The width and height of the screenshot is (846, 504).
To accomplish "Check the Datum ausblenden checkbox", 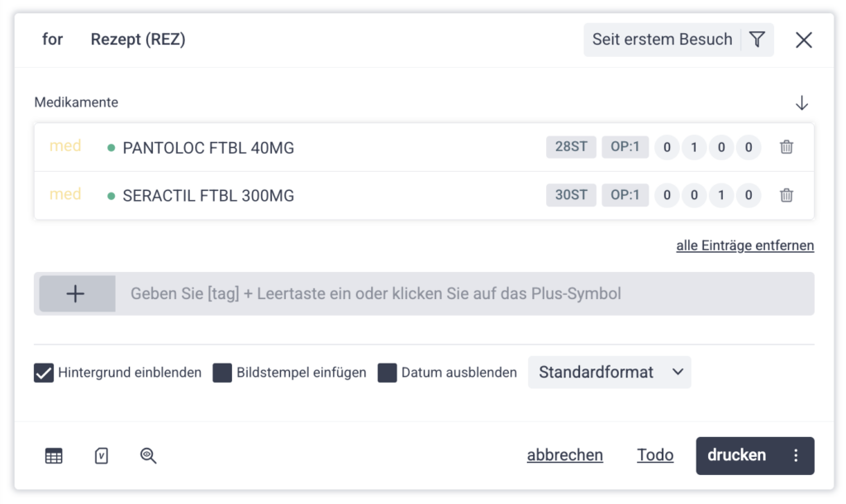I will (x=387, y=373).
